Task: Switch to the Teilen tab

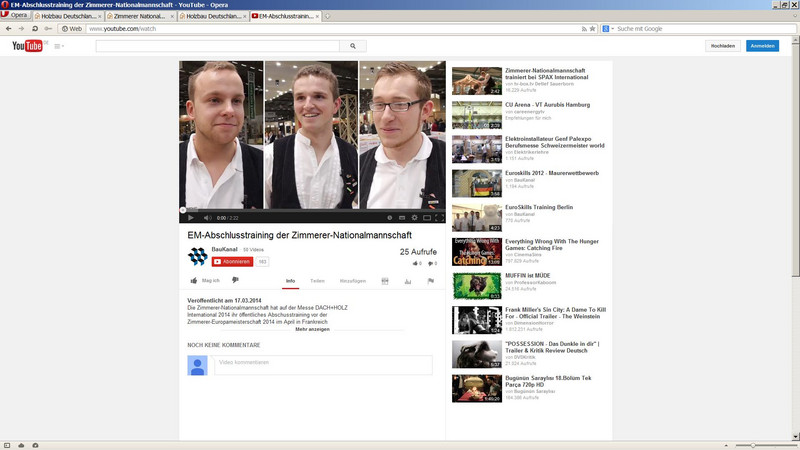Action: pos(317,281)
